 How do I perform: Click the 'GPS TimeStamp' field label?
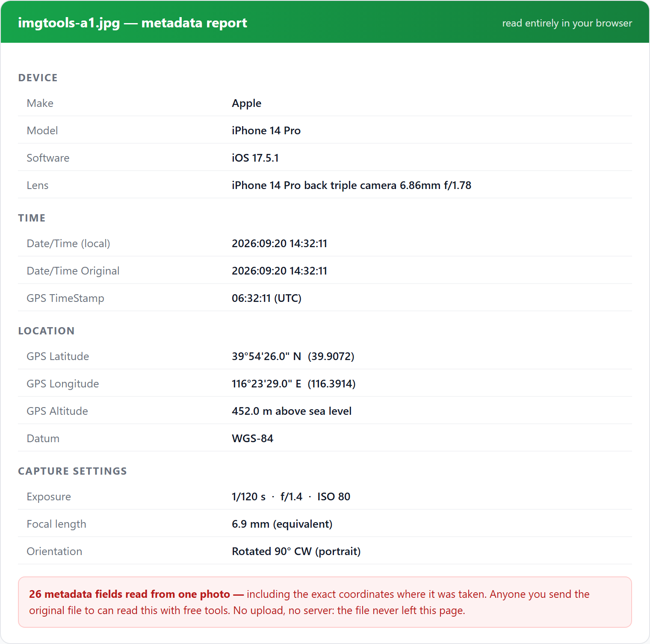pyautogui.click(x=65, y=298)
